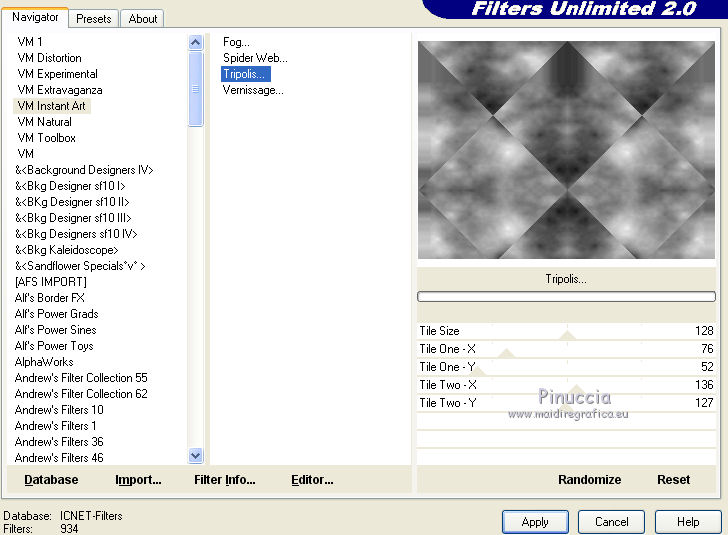Select the VM 1 category

30,42
